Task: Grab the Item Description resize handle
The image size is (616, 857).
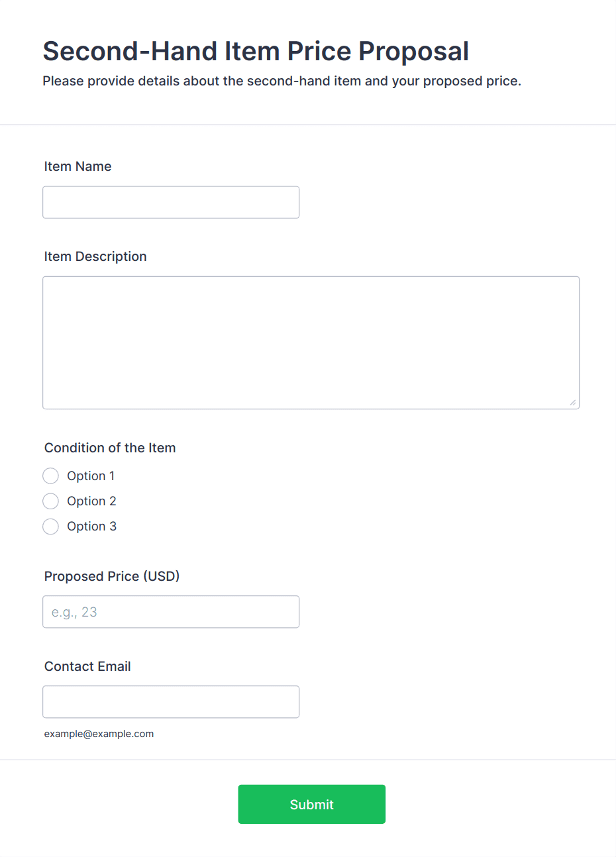Action: pos(572,402)
